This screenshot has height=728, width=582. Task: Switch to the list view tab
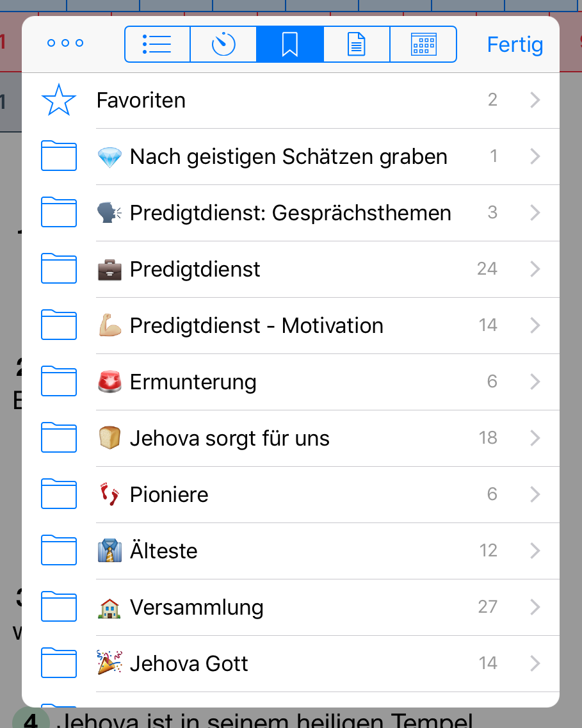[x=157, y=44]
